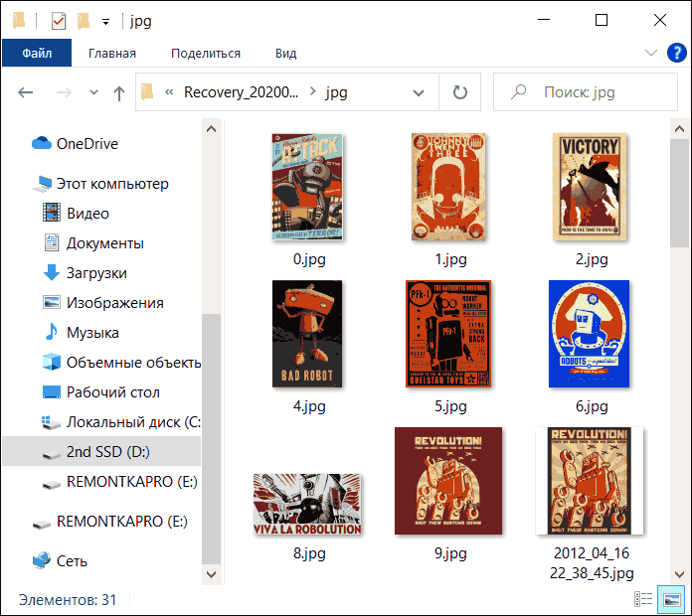The height and width of the screenshot is (616, 692).
Task: Go up one folder level with up arrow
Action: 118,92
